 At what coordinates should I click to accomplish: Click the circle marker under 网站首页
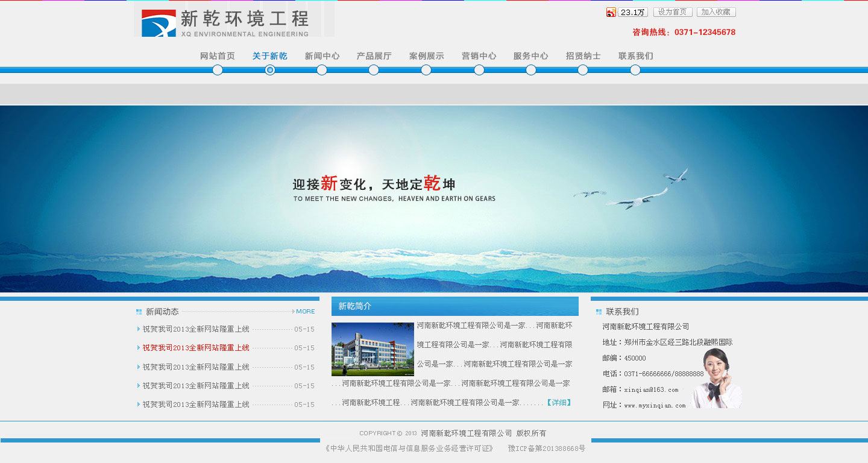click(218, 70)
